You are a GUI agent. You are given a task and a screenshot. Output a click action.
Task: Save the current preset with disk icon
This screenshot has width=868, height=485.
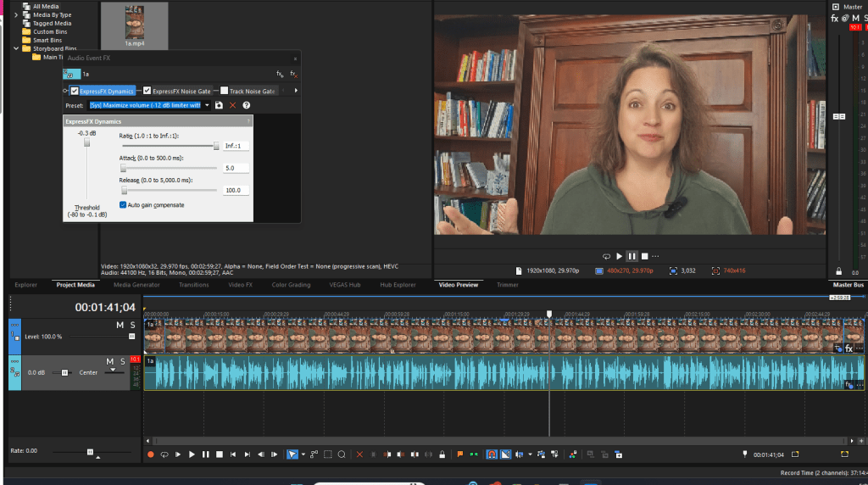click(x=219, y=105)
